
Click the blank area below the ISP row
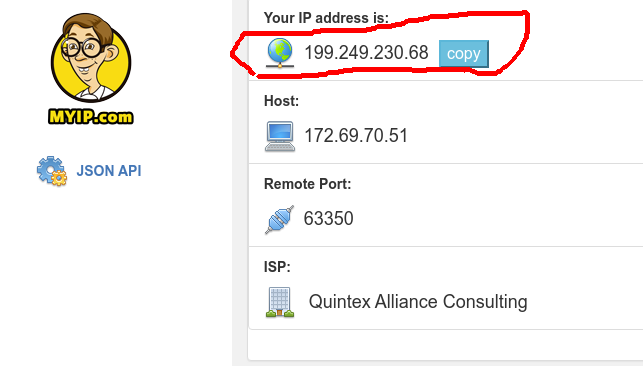click(445, 345)
